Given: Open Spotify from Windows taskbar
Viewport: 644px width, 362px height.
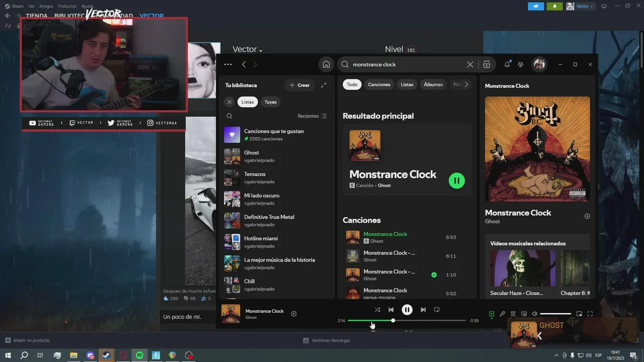Looking at the screenshot, I should [x=139, y=355].
